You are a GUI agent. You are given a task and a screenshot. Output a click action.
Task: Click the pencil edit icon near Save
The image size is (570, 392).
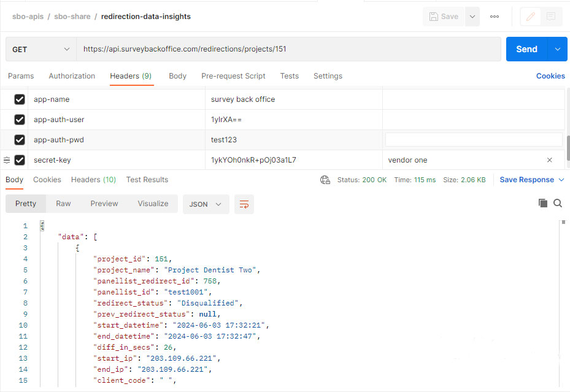(530, 17)
